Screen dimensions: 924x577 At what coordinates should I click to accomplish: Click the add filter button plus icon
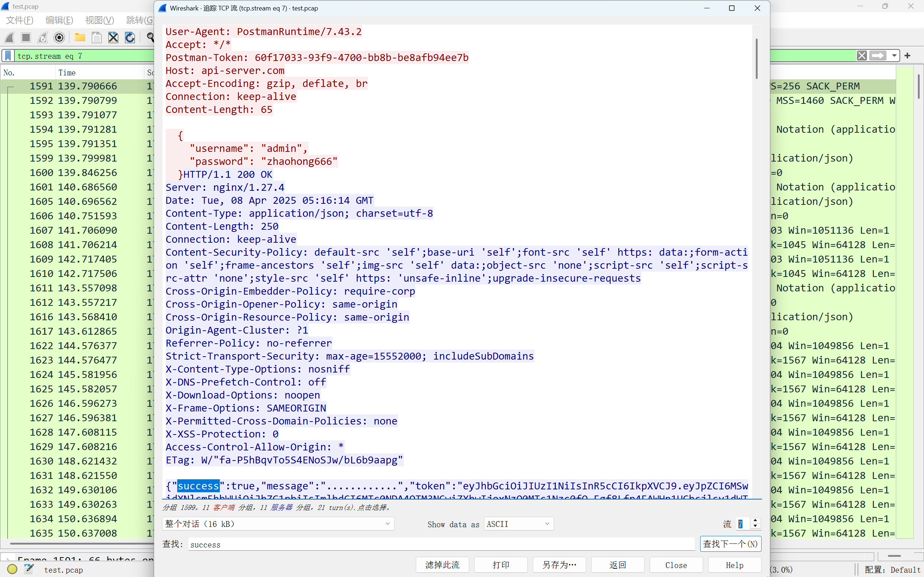click(908, 56)
